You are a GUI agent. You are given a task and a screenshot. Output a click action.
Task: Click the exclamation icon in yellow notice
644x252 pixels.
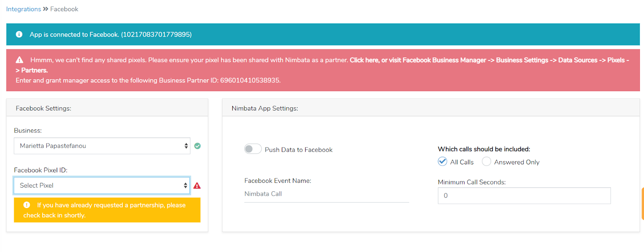click(x=27, y=205)
